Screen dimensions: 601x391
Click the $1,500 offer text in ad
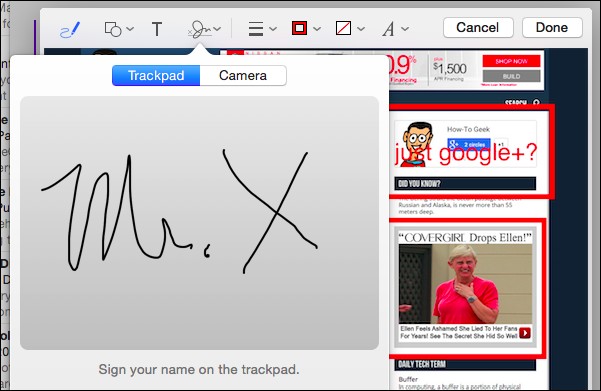coord(450,69)
